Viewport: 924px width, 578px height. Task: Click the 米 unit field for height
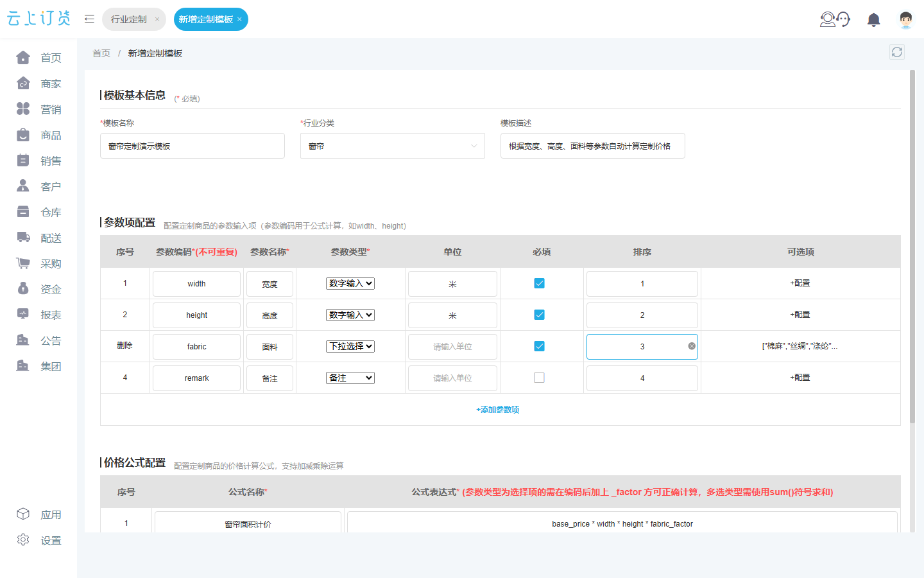coord(453,315)
